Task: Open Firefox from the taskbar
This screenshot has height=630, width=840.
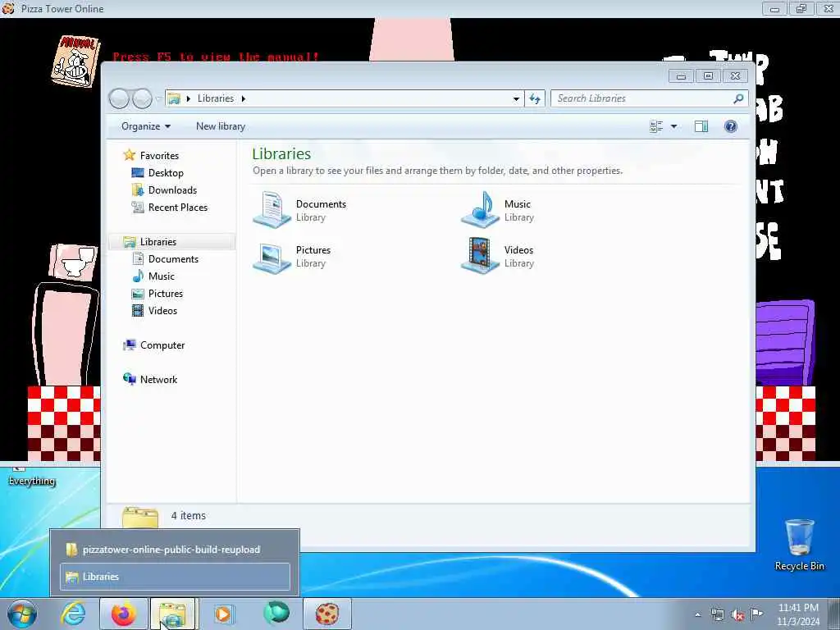Action: coord(124,614)
